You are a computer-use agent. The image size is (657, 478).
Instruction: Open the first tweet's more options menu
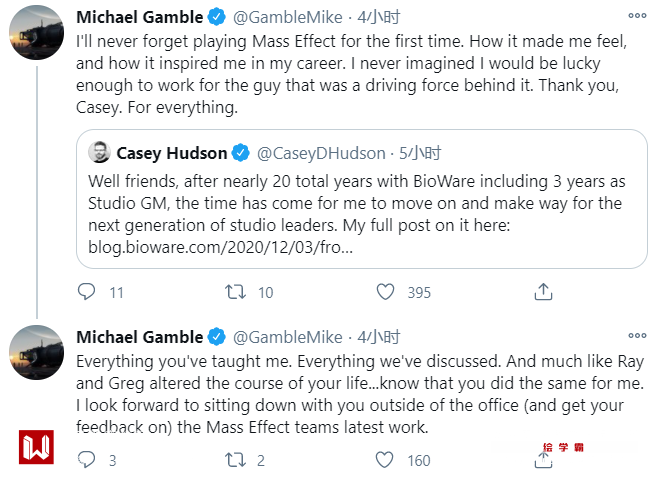click(x=636, y=17)
